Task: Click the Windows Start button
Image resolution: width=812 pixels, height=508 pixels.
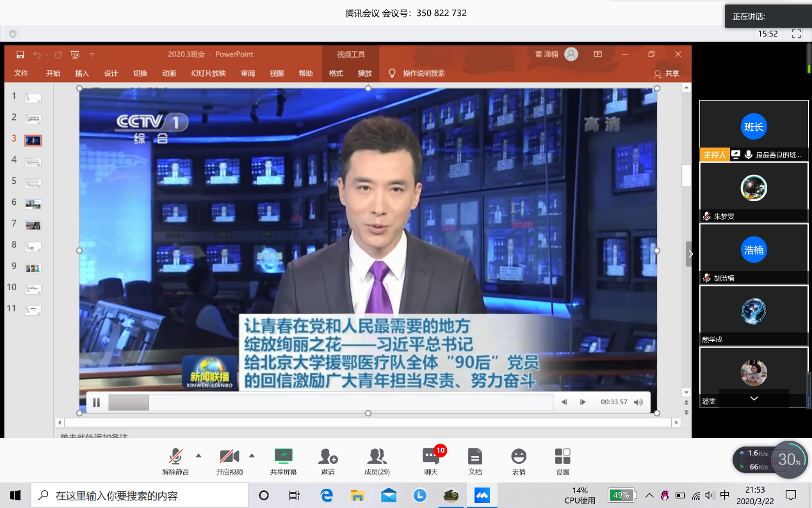Action: tap(15, 495)
